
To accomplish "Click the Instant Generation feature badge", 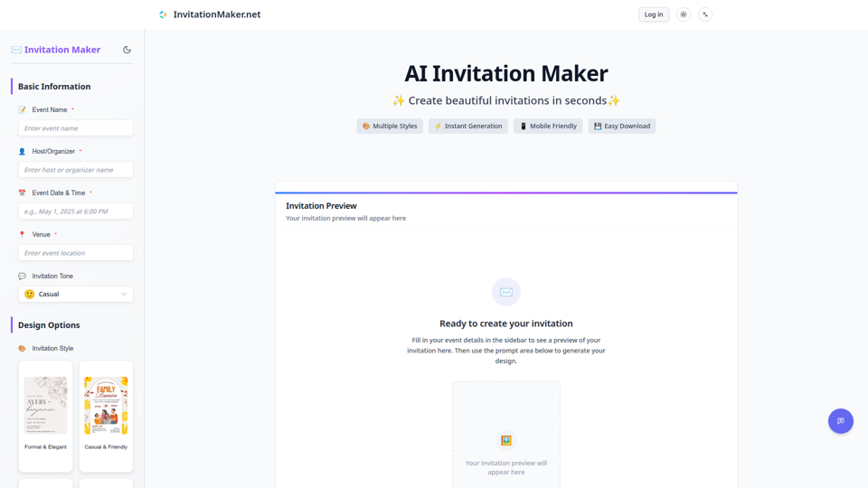I will [467, 127].
